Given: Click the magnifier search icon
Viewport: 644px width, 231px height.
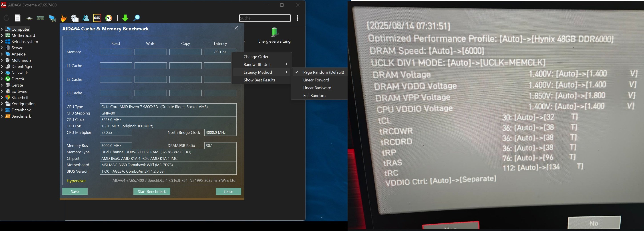Looking at the screenshot, I should (137, 18).
